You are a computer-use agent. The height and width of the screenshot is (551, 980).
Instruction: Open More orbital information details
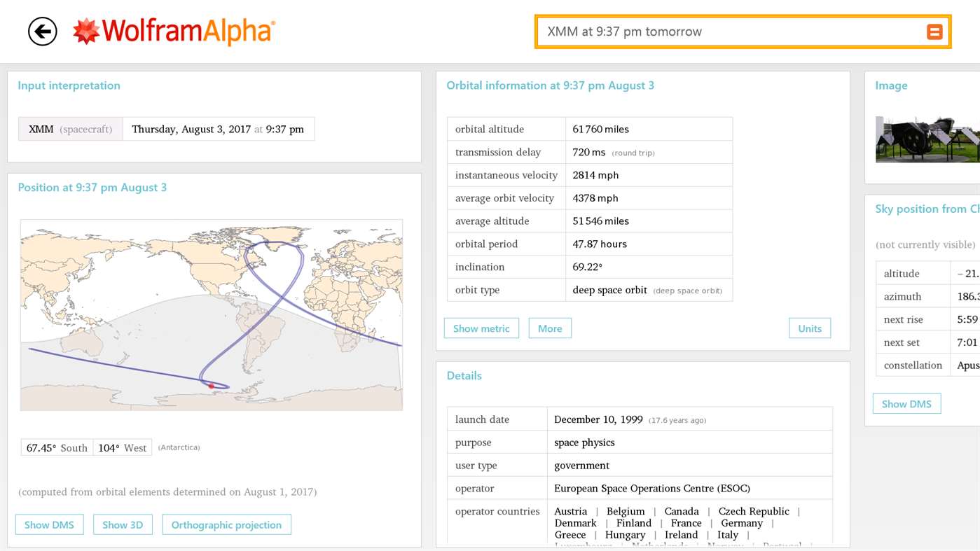550,328
